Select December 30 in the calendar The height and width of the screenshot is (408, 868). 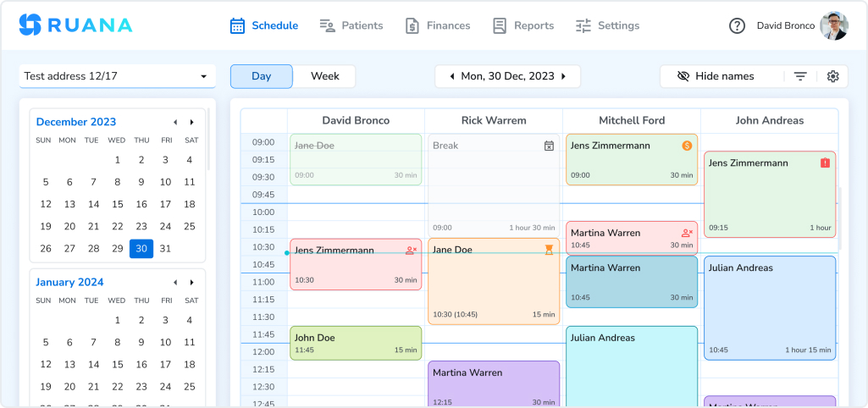pos(141,249)
